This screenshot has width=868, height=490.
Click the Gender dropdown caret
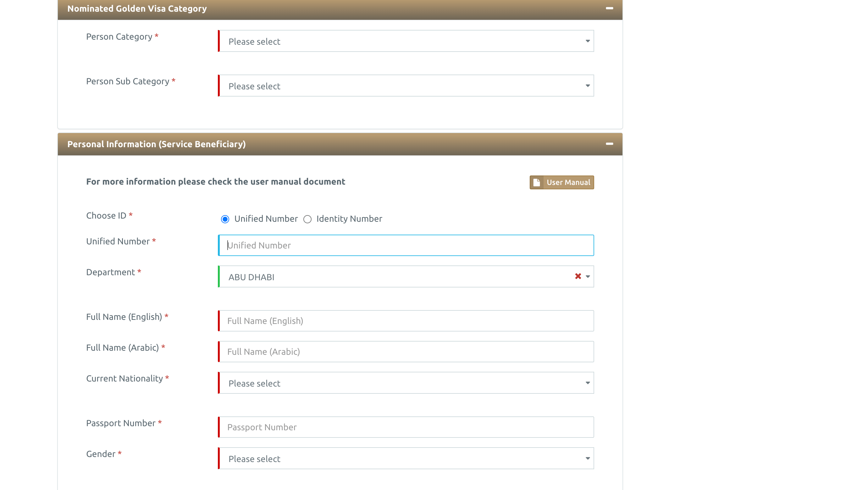tap(588, 458)
